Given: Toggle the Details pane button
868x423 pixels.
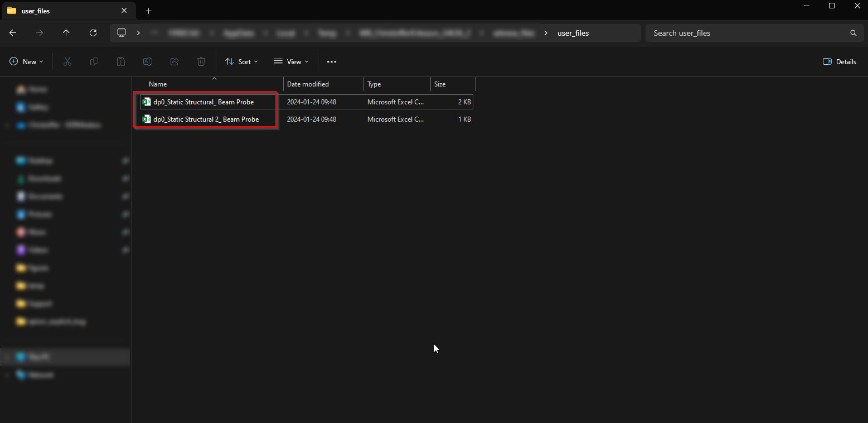Looking at the screenshot, I should click(840, 61).
